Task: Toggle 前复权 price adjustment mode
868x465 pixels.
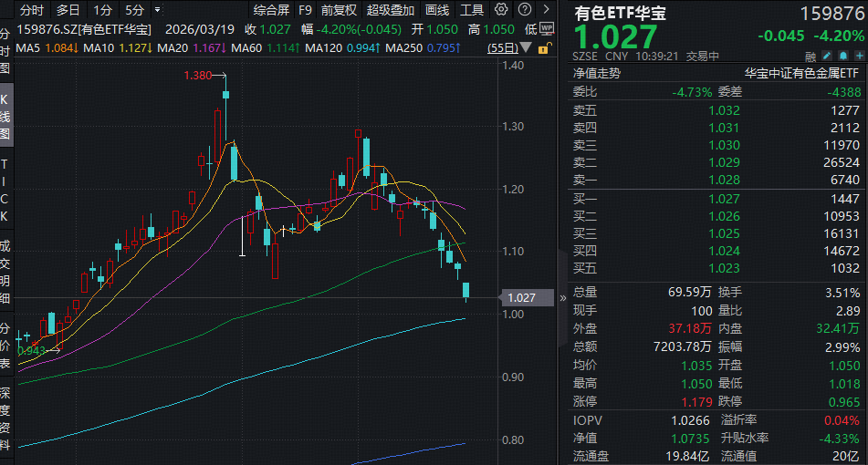Action: 338,10
